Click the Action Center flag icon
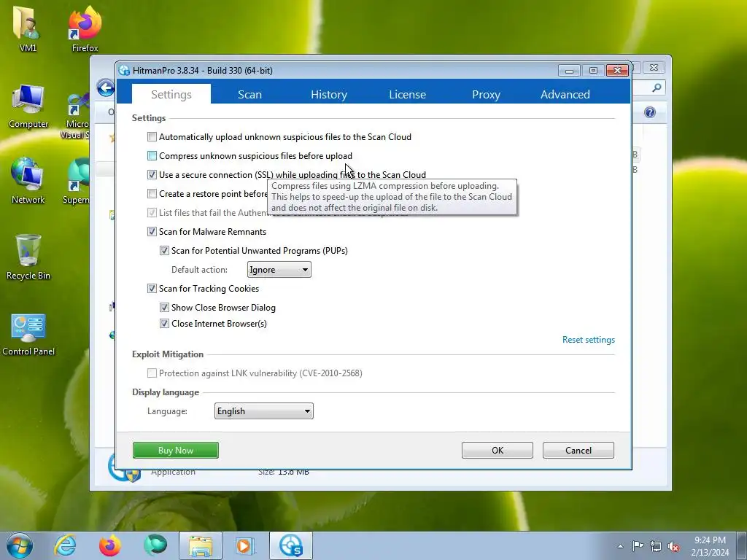The height and width of the screenshot is (560, 747). 638,546
